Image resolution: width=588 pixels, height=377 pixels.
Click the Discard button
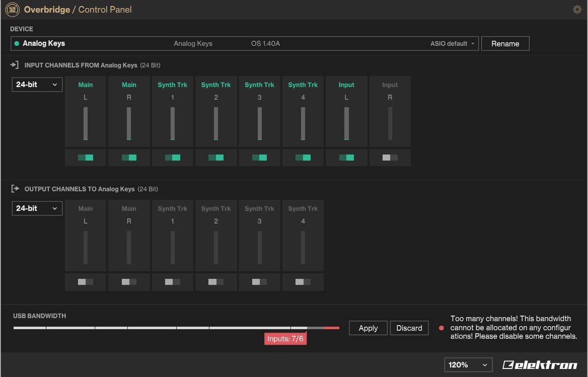coord(409,328)
